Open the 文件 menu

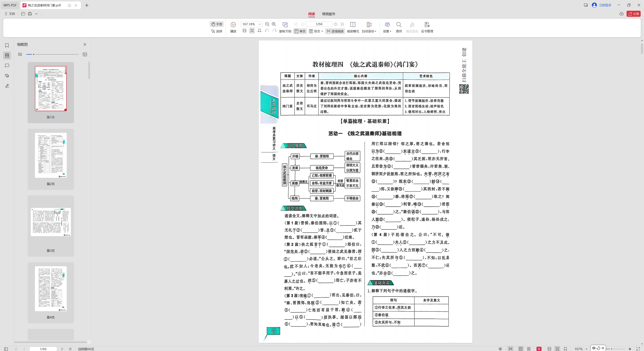point(10,14)
